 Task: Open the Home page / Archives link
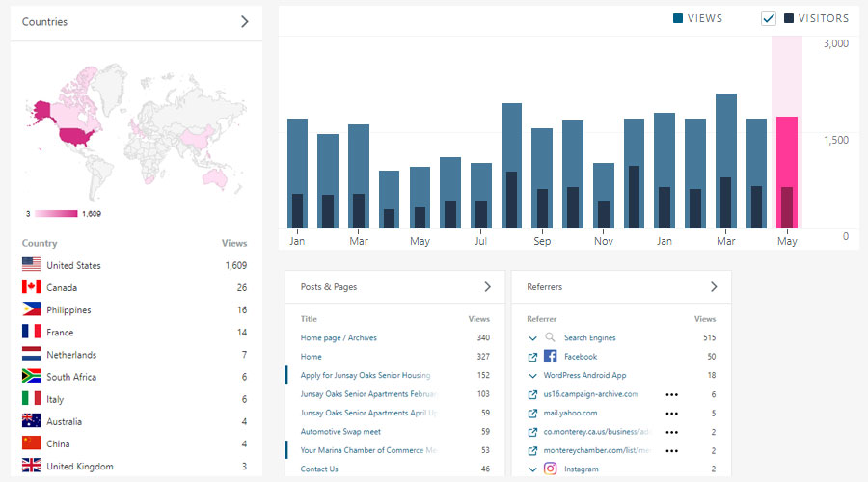tap(339, 338)
